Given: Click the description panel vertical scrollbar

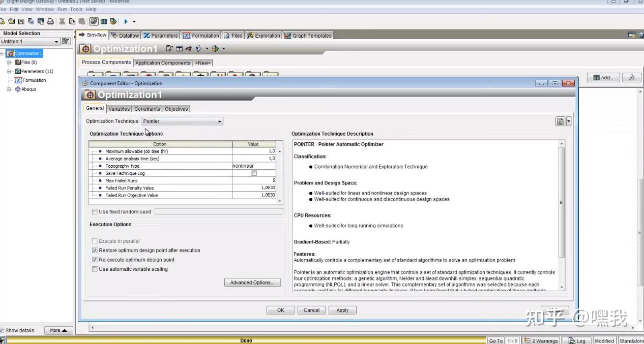Looking at the screenshot, I should pos(562,215).
